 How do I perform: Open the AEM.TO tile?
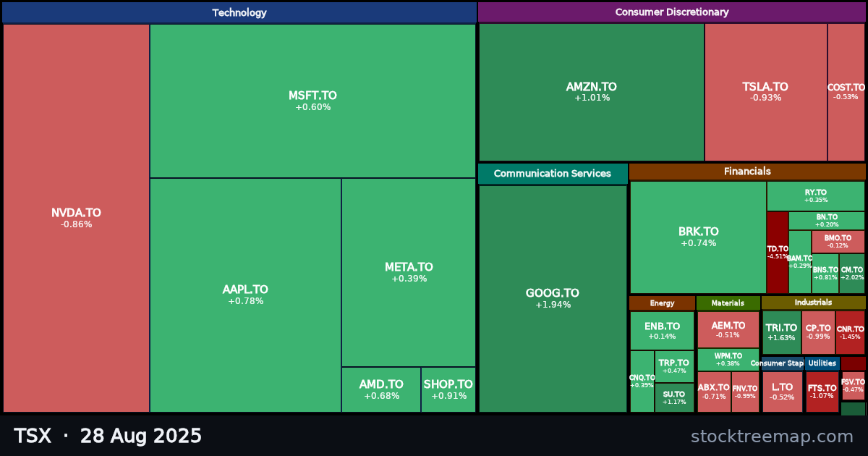point(728,330)
